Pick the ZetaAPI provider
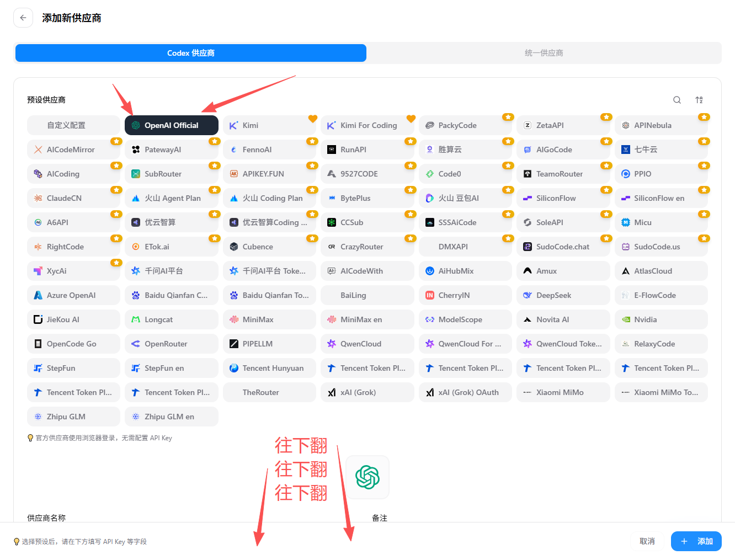This screenshot has height=560, width=735. (x=563, y=125)
